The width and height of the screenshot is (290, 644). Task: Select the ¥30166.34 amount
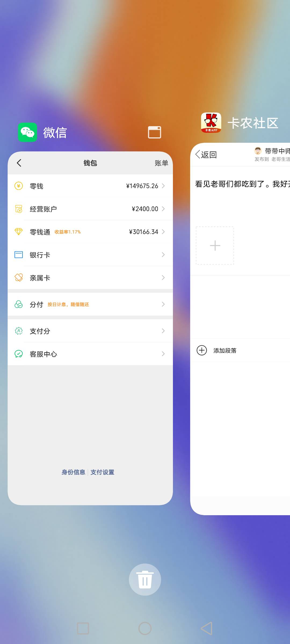click(x=144, y=232)
